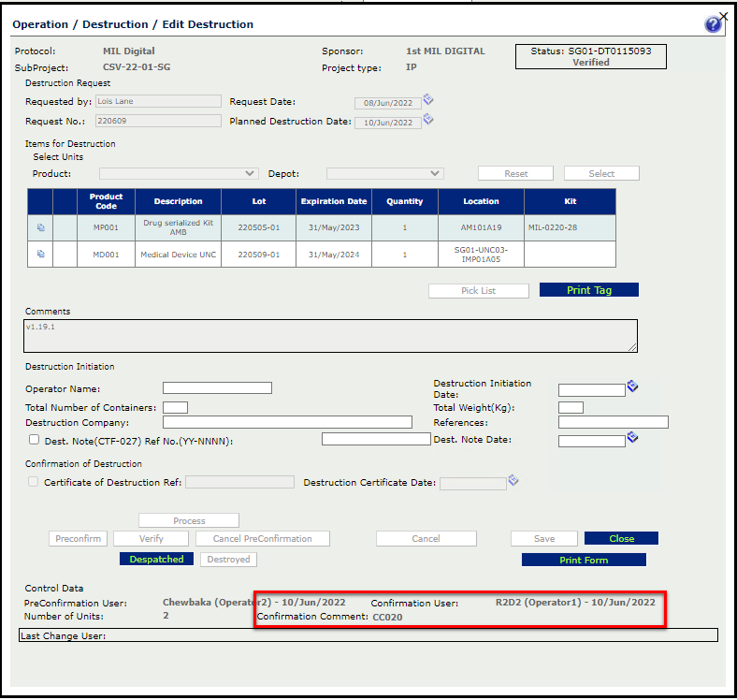Screen dimensions: 737x700
Task: Click the Expiration Date column header
Action: [x=334, y=201]
